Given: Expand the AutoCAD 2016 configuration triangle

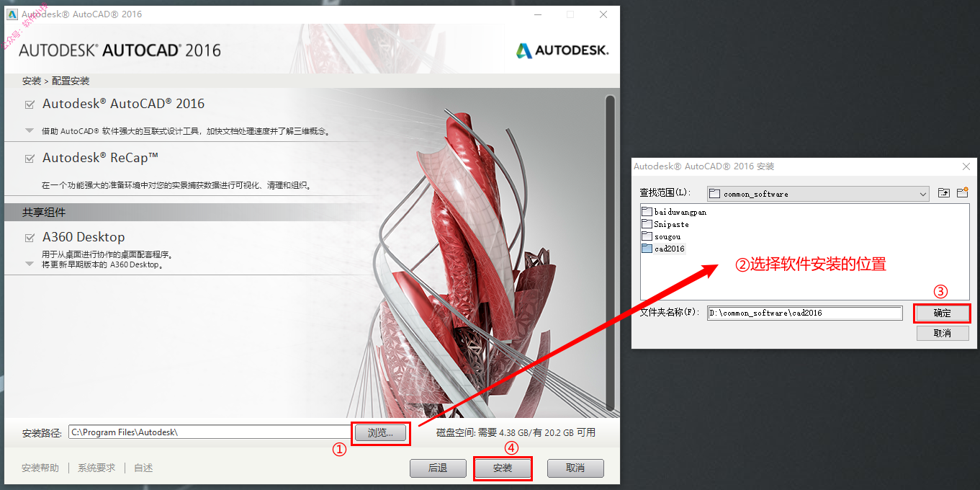Looking at the screenshot, I should 30,131.
